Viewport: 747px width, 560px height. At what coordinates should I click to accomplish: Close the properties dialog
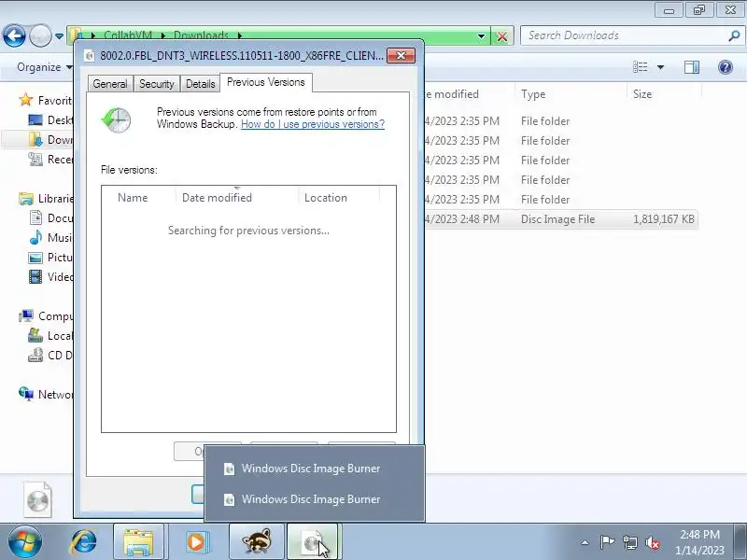pos(401,56)
